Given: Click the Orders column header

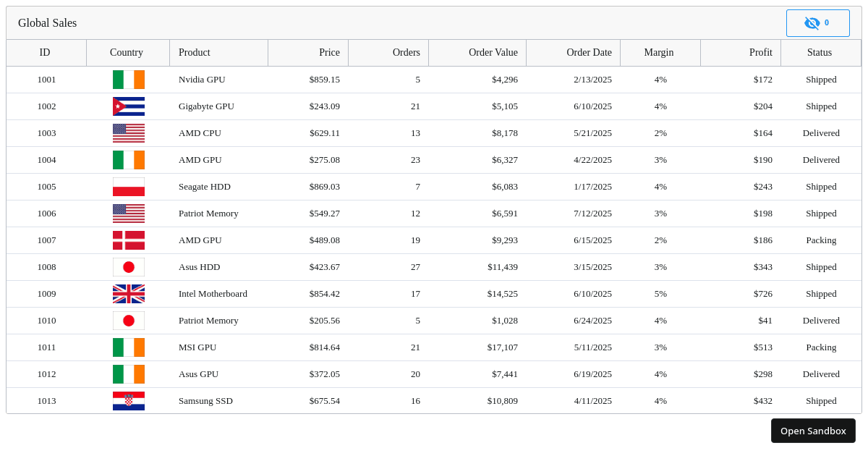Looking at the screenshot, I should pos(407,52).
